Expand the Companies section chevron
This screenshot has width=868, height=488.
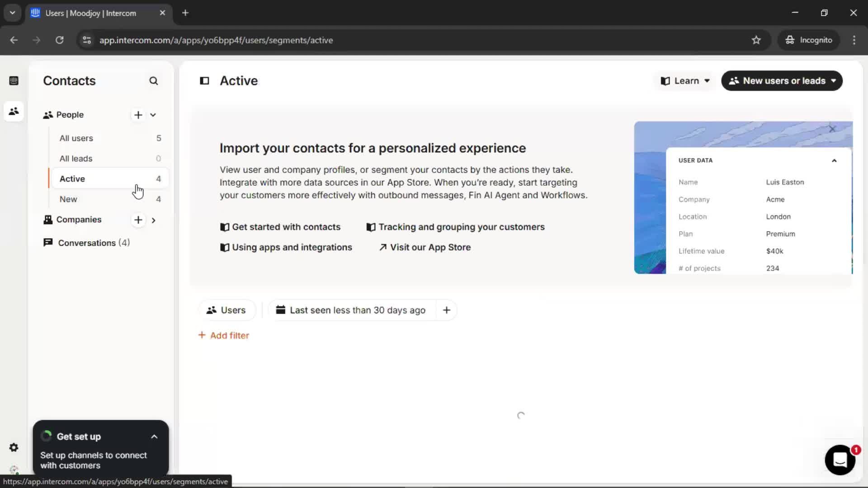click(154, 220)
